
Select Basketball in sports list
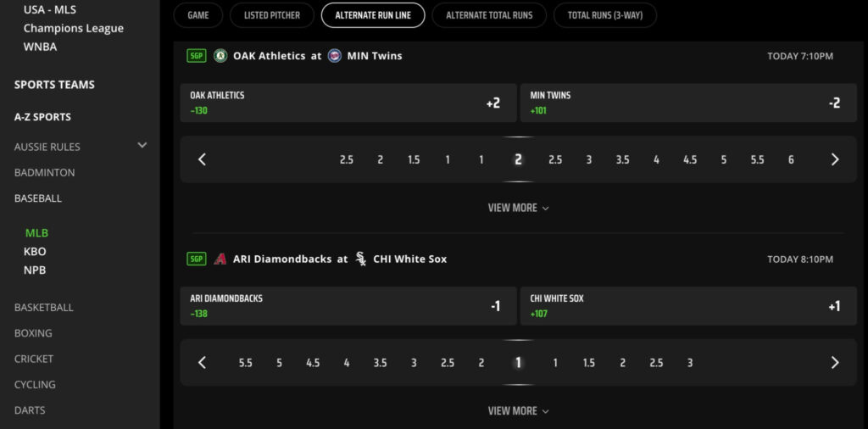pos(44,308)
